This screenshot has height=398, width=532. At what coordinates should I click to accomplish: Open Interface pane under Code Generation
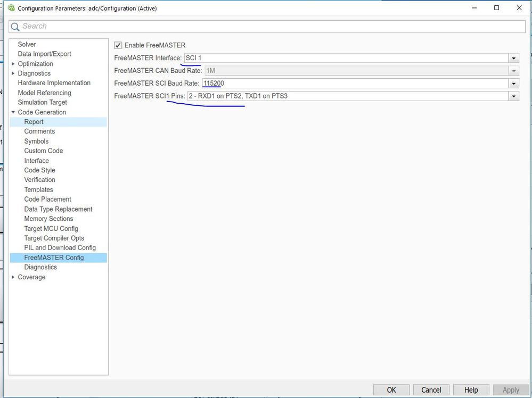coord(36,161)
